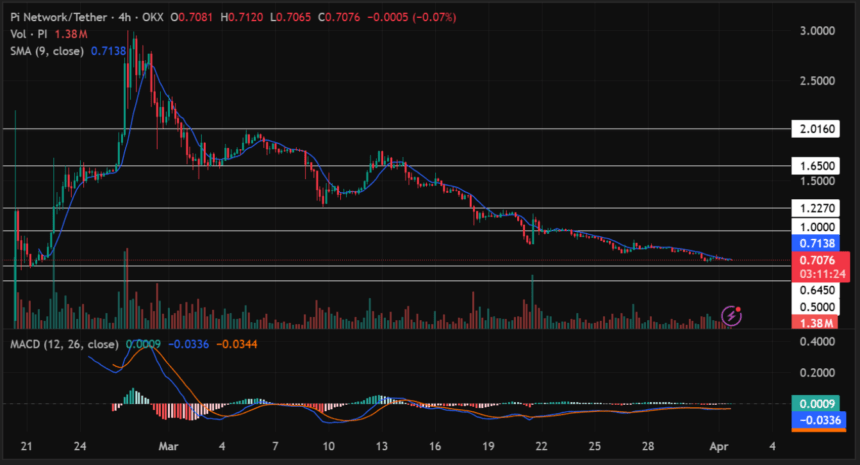Select the MACD (12, 26, close) legend

point(64,344)
